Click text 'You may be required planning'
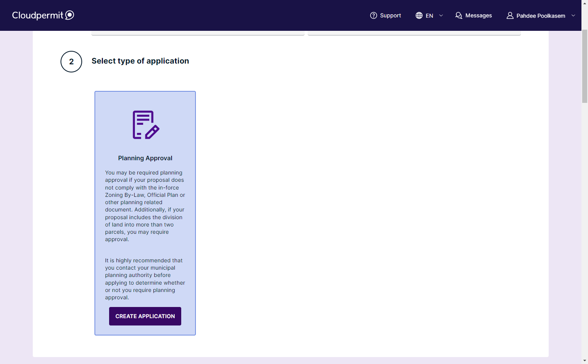The height and width of the screenshot is (364, 588). [144, 173]
